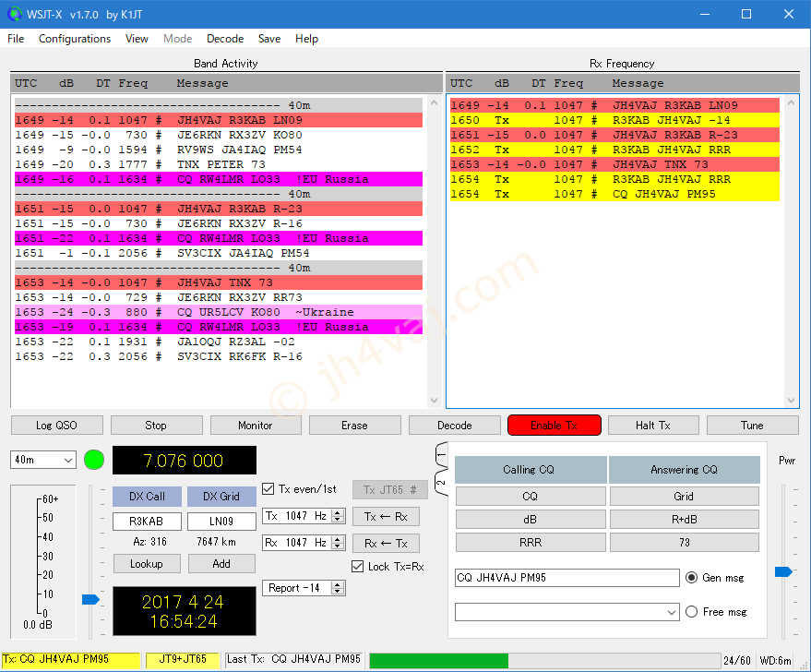Image resolution: width=811 pixels, height=672 pixels.
Task: Click the Rx 1047 Hz frequency stepper arrows
Action: pyautogui.click(x=339, y=543)
